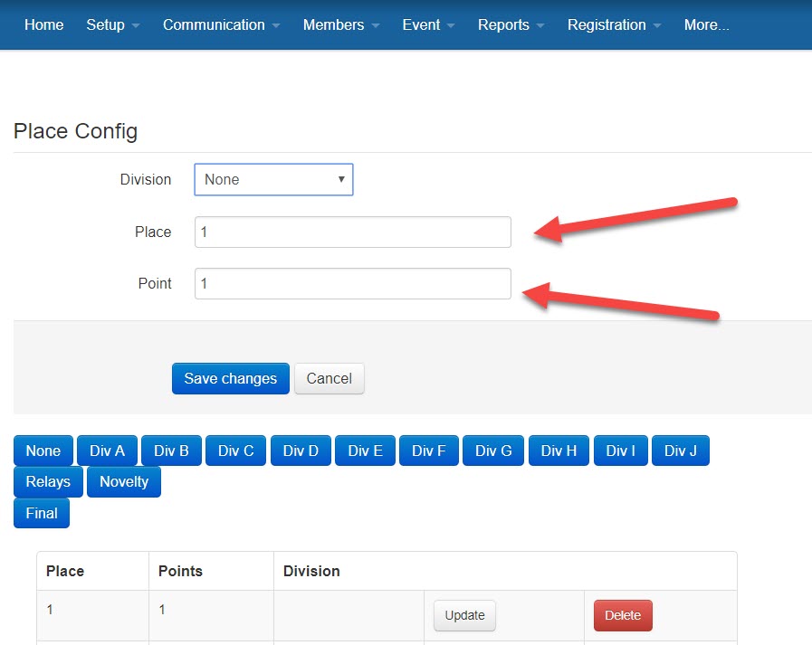The width and height of the screenshot is (812, 645).
Task: Select the None division filter button
Action: (x=43, y=451)
